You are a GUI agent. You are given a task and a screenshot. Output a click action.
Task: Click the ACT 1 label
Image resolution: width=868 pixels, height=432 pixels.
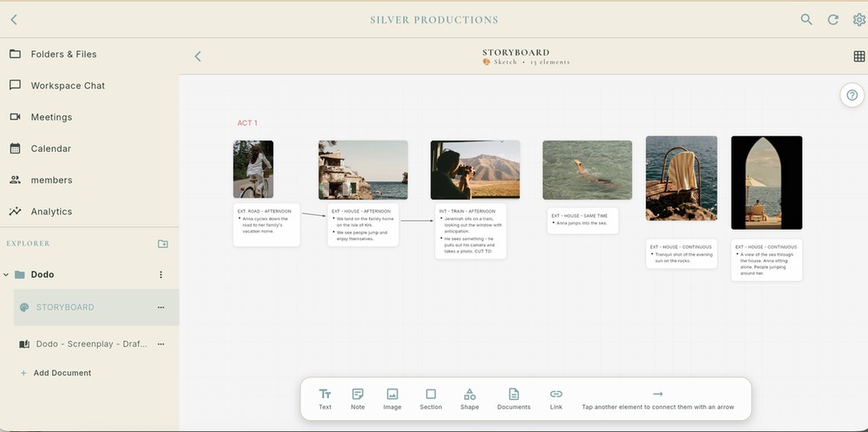click(247, 123)
